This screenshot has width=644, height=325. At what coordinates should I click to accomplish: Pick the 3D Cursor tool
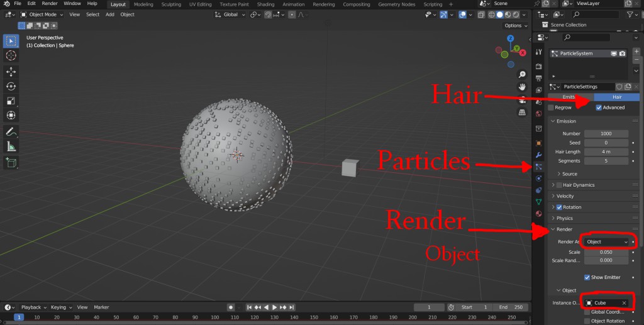click(x=11, y=56)
